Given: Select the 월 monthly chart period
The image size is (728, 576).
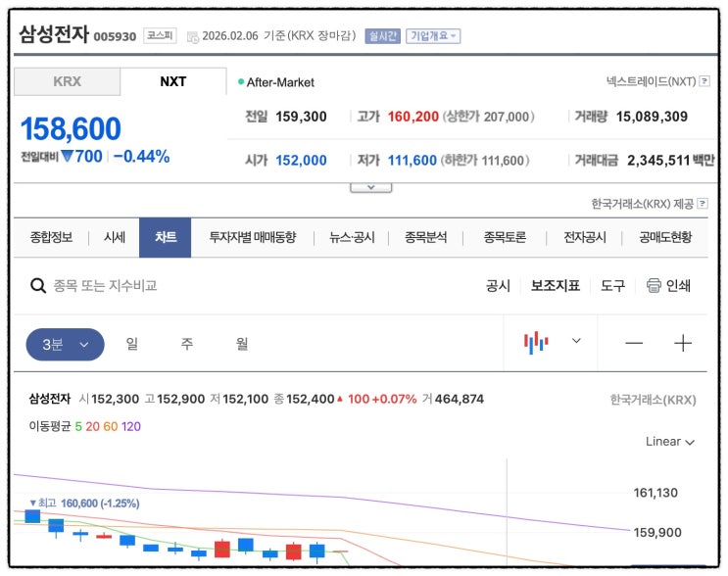Looking at the screenshot, I should (x=241, y=344).
